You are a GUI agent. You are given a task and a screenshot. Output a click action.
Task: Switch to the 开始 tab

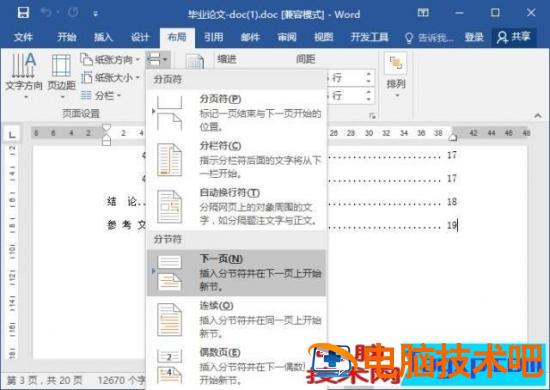pyautogui.click(x=67, y=37)
